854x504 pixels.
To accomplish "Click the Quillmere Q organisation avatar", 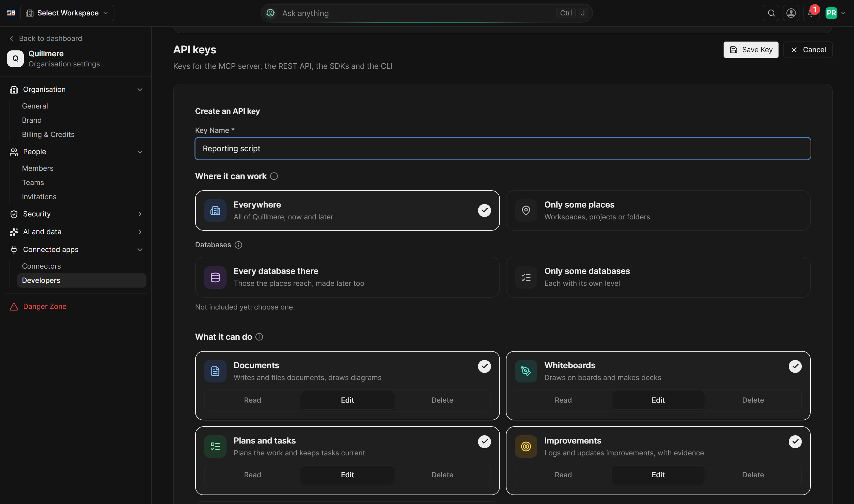I will click(15, 58).
